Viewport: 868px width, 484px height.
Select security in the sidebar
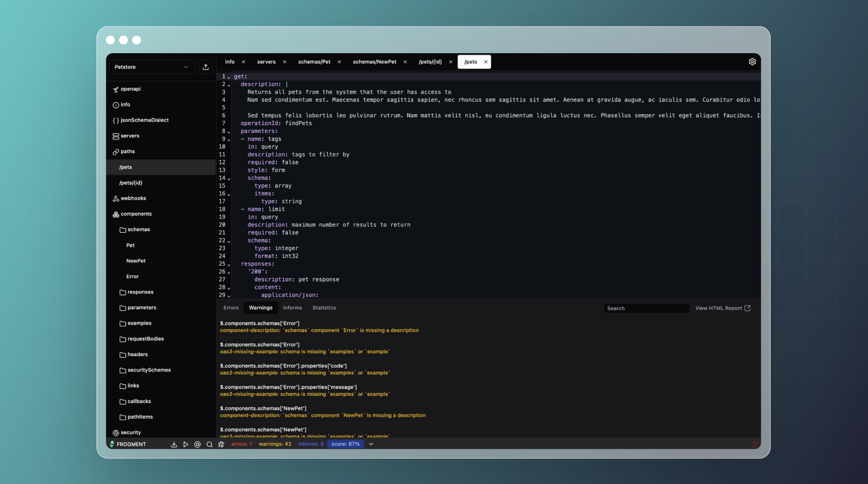click(x=161, y=432)
